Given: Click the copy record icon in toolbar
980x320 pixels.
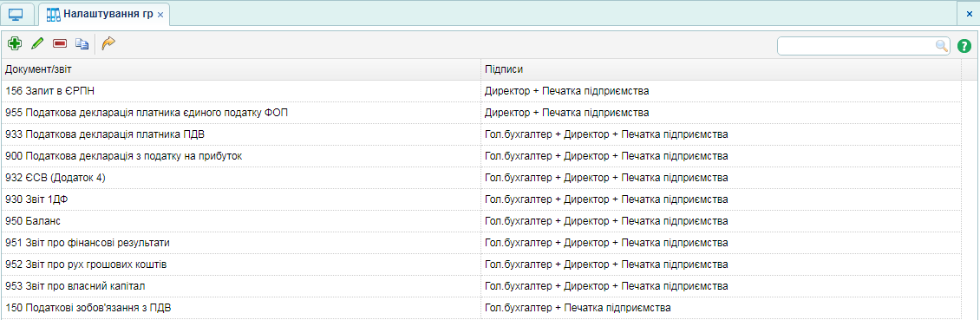Looking at the screenshot, I should (x=82, y=43).
